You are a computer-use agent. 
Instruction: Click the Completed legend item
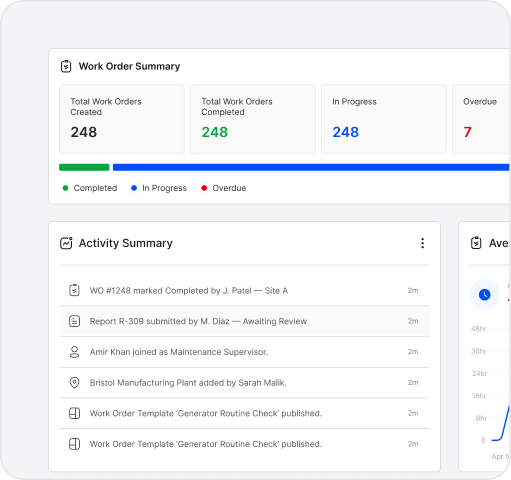pos(90,188)
